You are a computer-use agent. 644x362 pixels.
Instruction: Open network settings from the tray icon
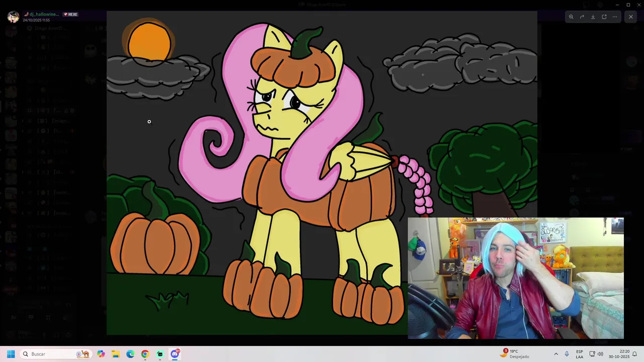(x=592, y=354)
